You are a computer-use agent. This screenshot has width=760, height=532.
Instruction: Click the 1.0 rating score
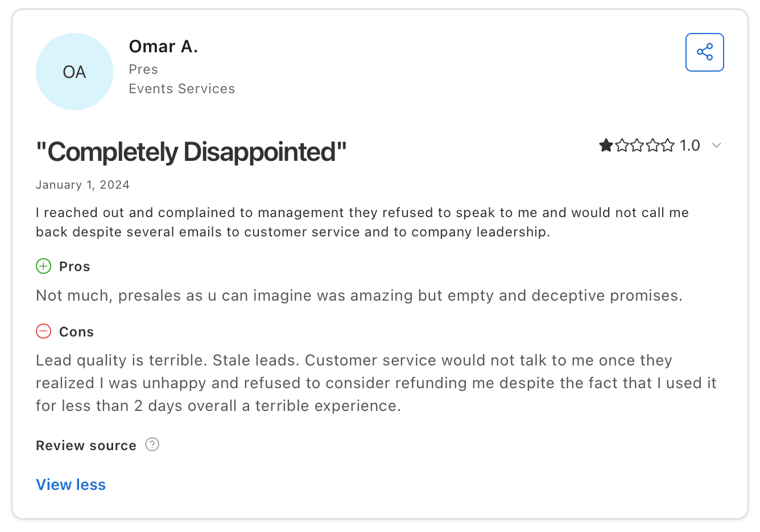(x=689, y=146)
